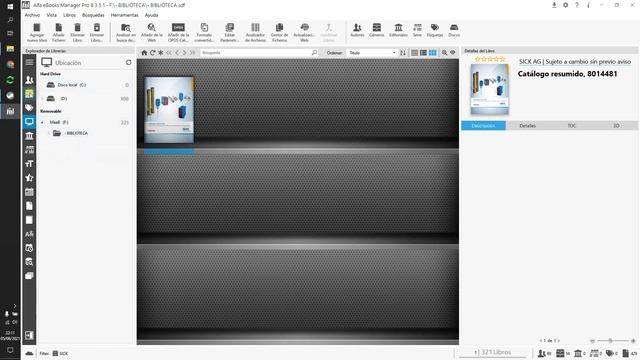Open the Archivo menu
640x360 pixels.
pos(32,15)
